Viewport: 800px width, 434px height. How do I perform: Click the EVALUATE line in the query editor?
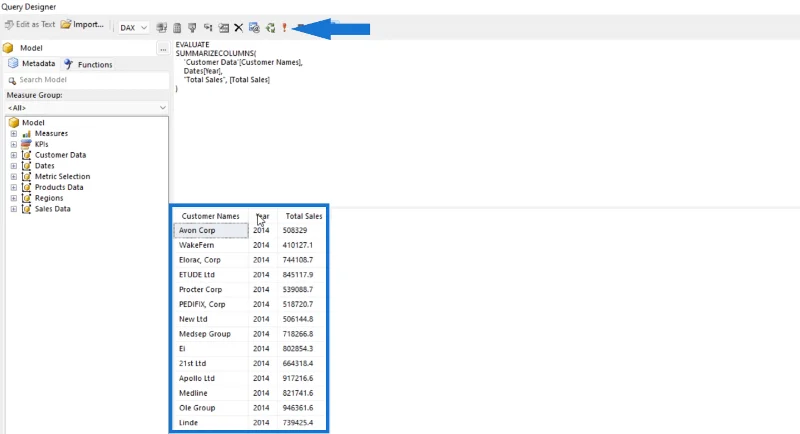[192, 44]
